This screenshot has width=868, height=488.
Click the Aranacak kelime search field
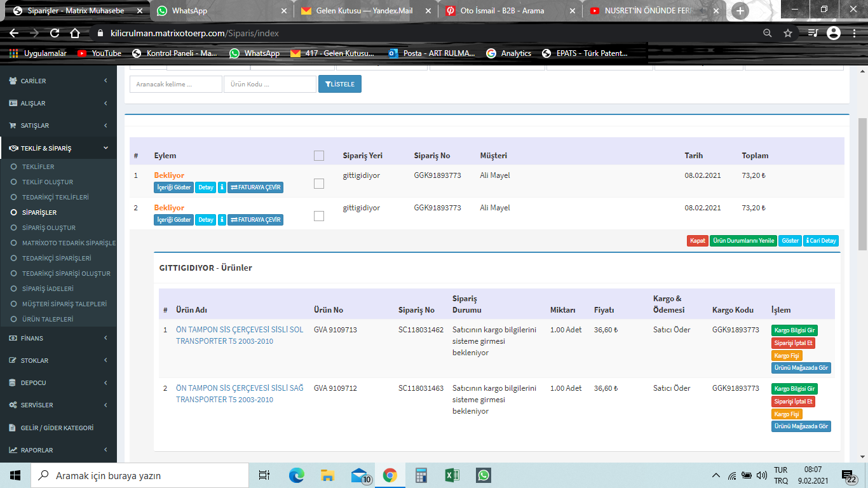click(x=176, y=84)
